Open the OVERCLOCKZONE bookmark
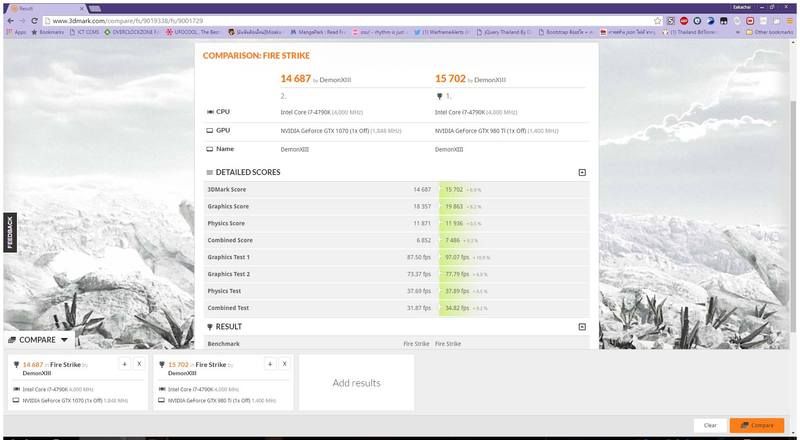Image resolution: width=800 pixels, height=440 pixels. (131, 32)
